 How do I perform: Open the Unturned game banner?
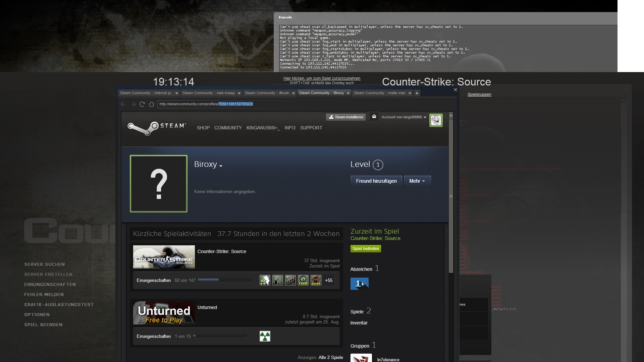(x=164, y=313)
